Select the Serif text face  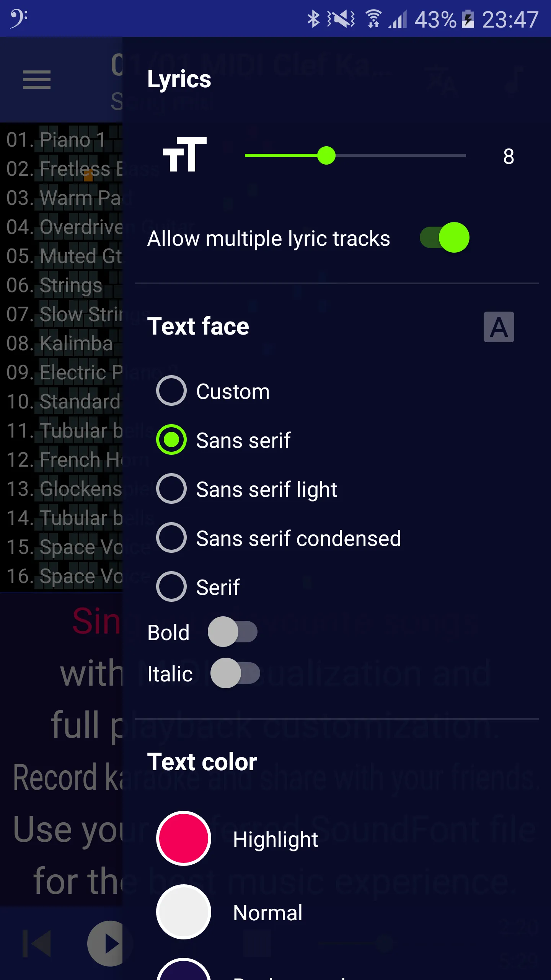pyautogui.click(x=171, y=587)
